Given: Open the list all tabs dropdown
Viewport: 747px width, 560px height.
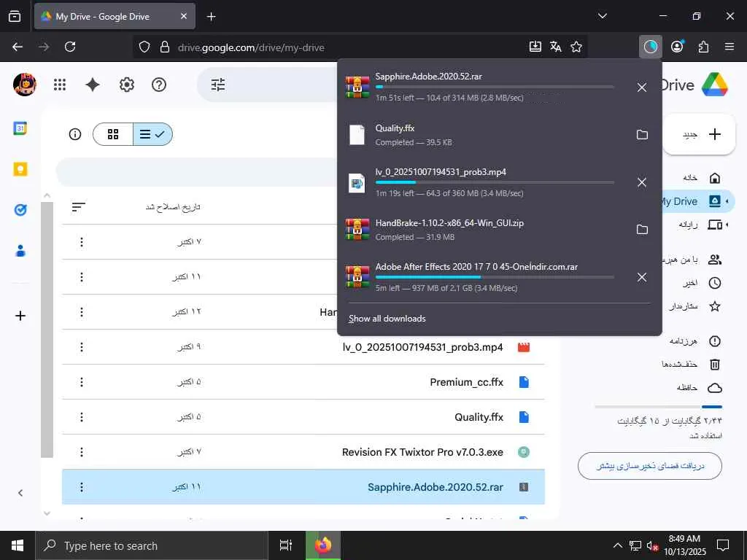Looking at the screenshot, I should [602, 16].
